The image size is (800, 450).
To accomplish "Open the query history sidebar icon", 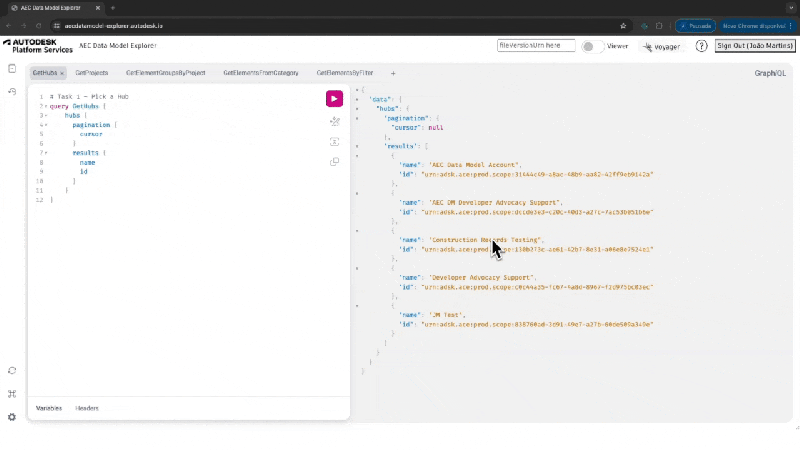I will tap(12, 91).
